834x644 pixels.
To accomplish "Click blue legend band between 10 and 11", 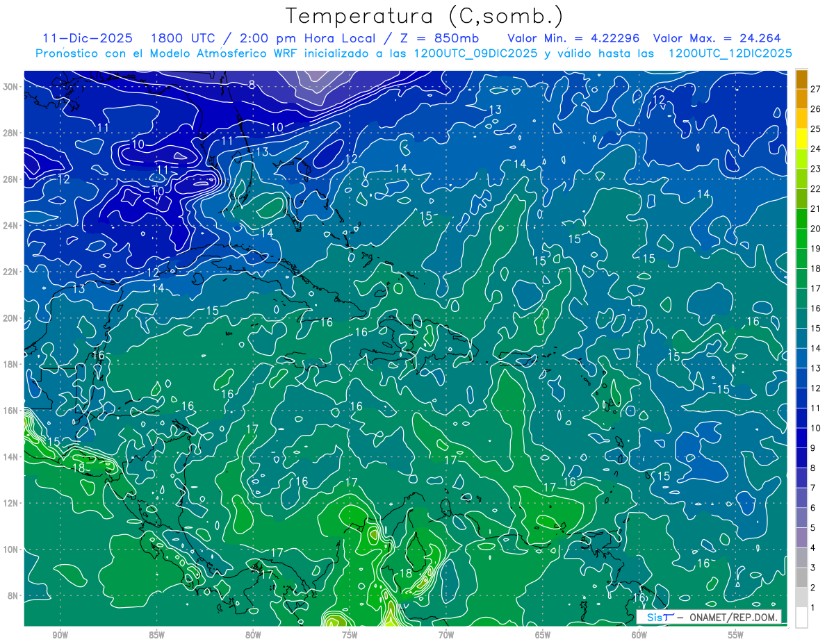I will (801, 418).
